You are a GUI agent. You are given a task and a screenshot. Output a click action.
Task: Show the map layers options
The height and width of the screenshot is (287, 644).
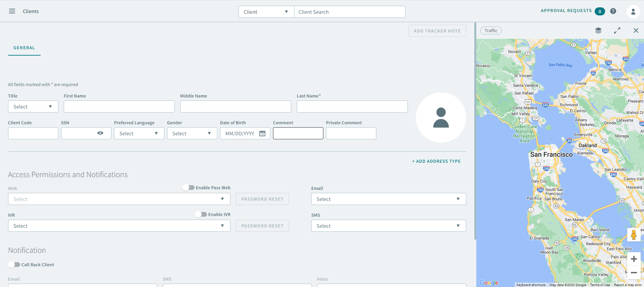pos(598,30)
